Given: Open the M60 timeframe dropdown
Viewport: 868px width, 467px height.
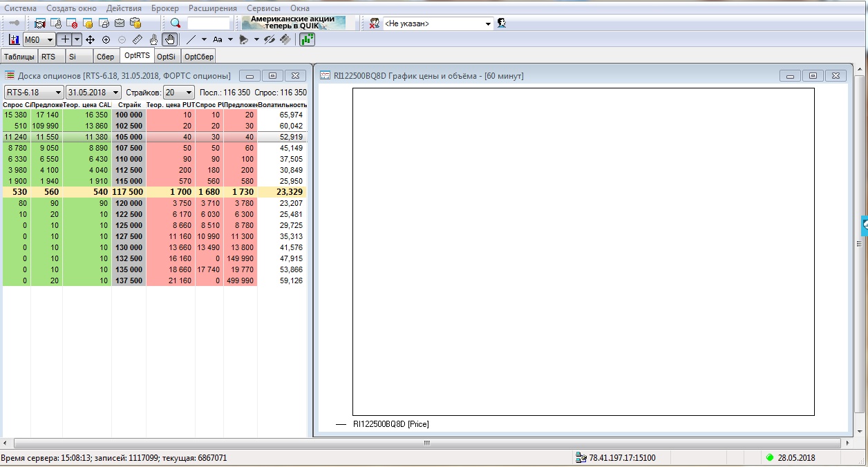Looking at the screenshot, I should pyautogui.click(x=50, y=40).
